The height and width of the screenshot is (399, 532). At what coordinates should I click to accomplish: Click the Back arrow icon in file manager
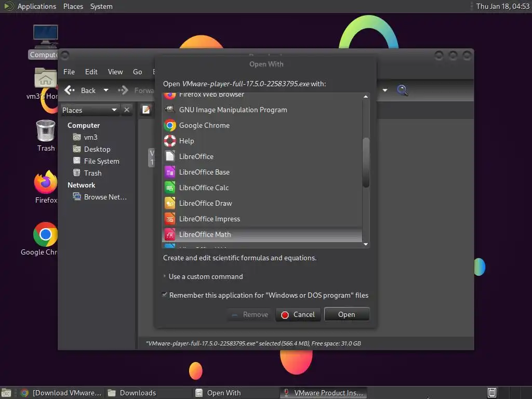point(70,90)
